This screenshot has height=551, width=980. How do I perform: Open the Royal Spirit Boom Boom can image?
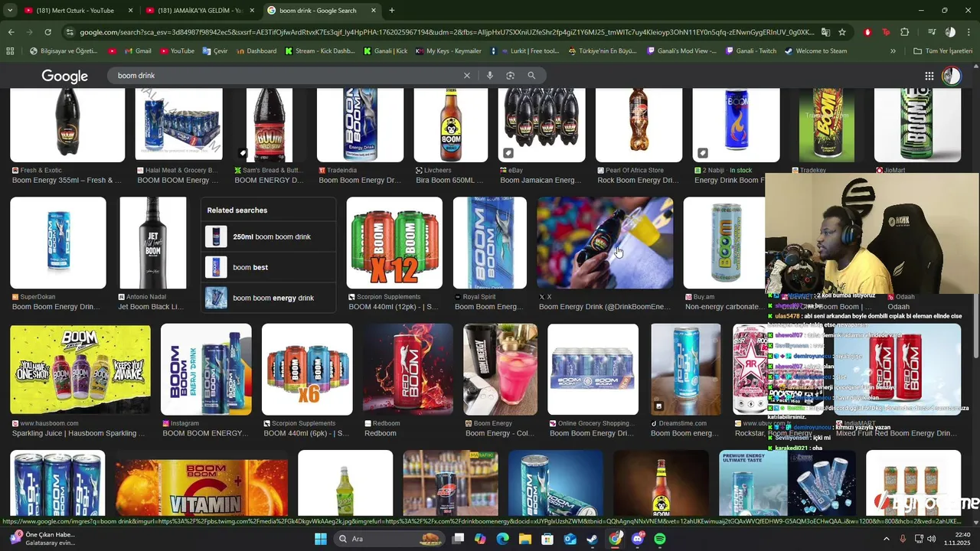490,243
